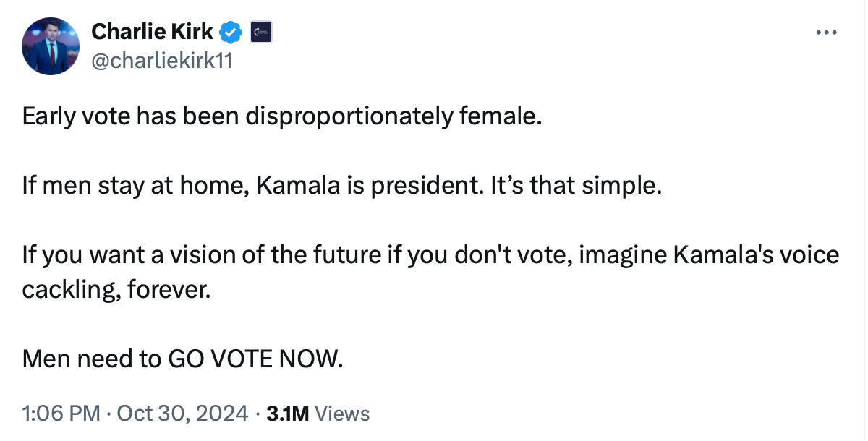Click the Views label beside 3.1M
Image resolution: width=868 pixels, height=441 pixels.
[343, 414]
